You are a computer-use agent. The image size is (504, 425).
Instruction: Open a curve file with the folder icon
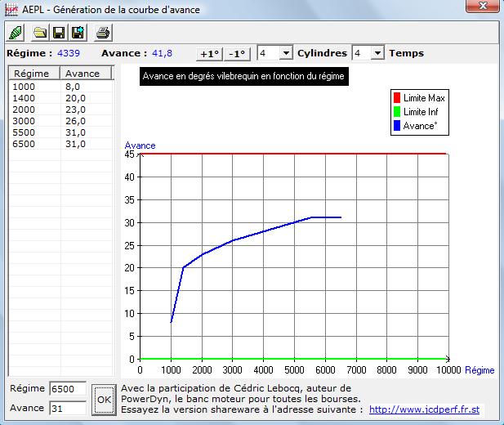tap(39, 33)
